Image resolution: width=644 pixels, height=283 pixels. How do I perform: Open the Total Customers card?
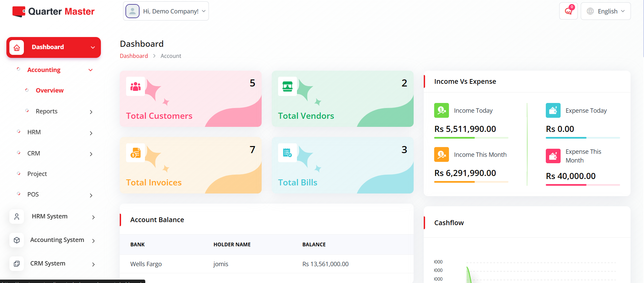tap(191, 99)
